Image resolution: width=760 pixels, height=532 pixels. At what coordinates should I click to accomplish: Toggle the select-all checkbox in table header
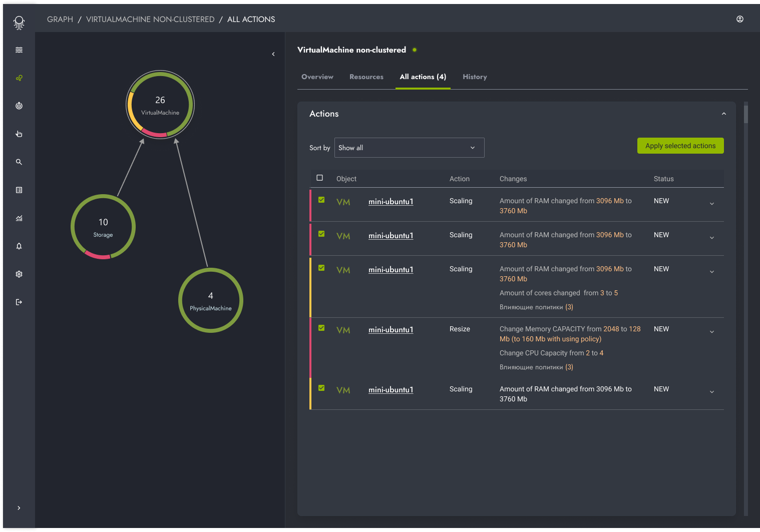(320, 178)
